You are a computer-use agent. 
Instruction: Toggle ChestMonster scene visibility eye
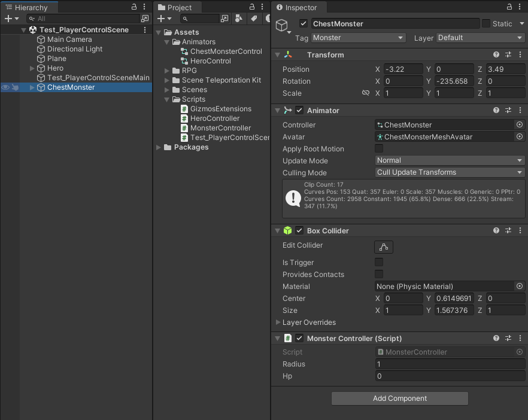tap(5, 87)
